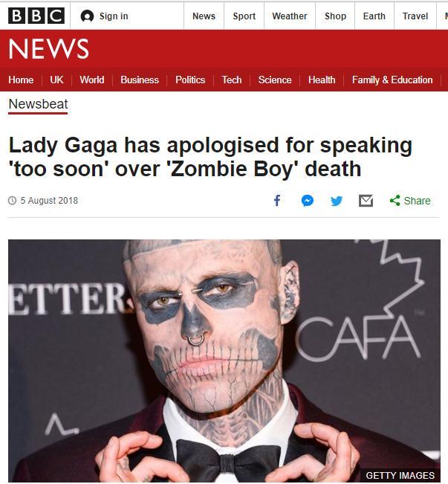Select the Family & Education tab
The image size is (448, 484).
click(392, 80)
